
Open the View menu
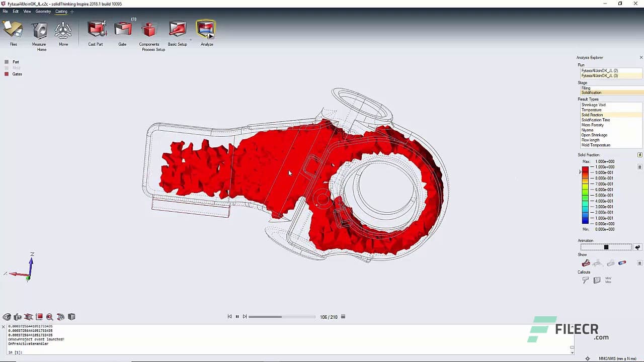(27, 12)
